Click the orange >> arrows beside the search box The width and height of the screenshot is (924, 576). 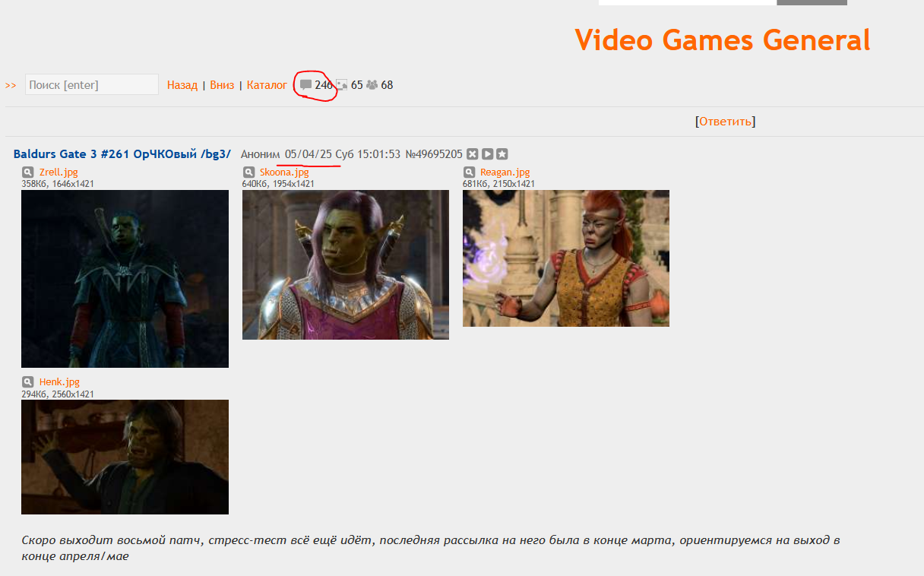pos(11,85)
